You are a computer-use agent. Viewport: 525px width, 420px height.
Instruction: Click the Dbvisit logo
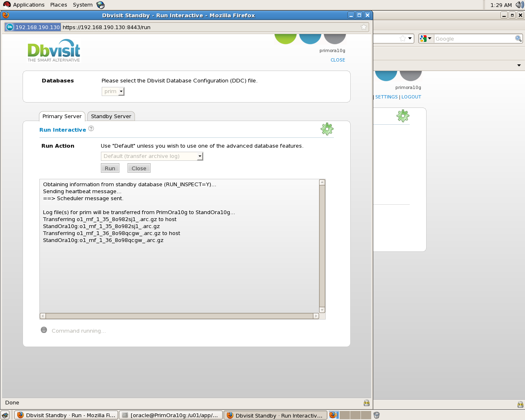54,51
